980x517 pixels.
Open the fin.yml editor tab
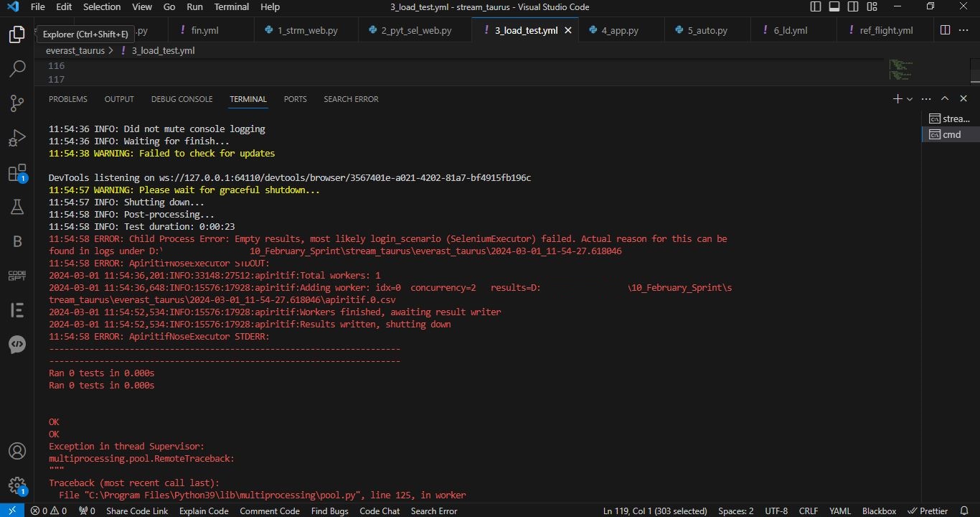coord(211,30)
